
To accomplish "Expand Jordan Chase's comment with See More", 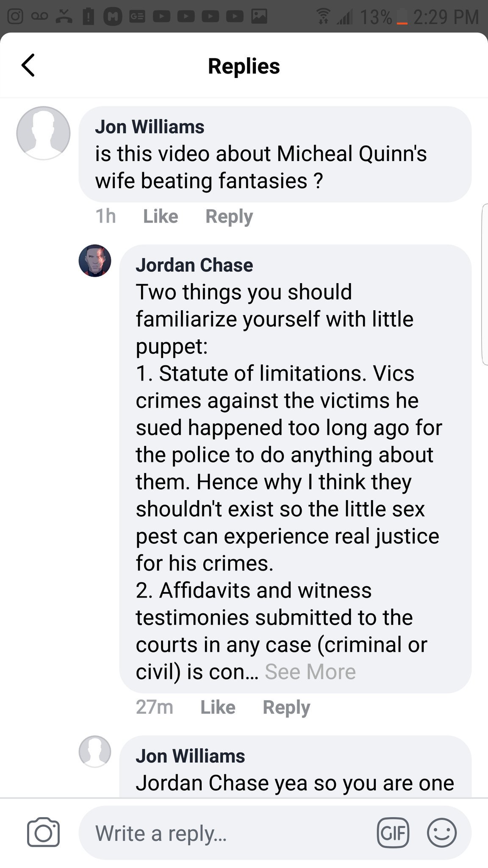I will coord(310,672).
